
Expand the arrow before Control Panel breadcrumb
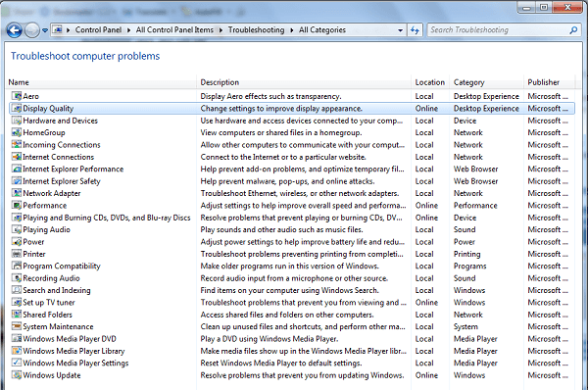click(68, 30)
